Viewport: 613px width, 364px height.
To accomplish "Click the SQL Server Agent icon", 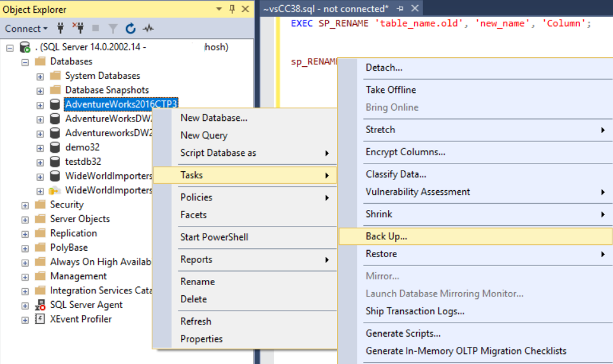I will point(40,305).
